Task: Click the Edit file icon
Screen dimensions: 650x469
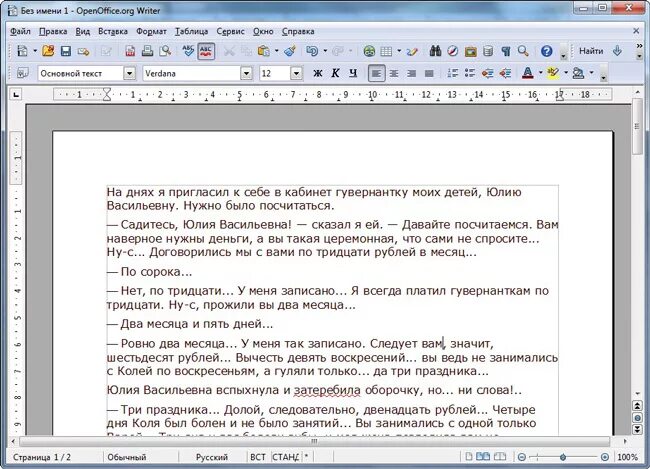Action: pyautogui.click(x=107, y=51)
